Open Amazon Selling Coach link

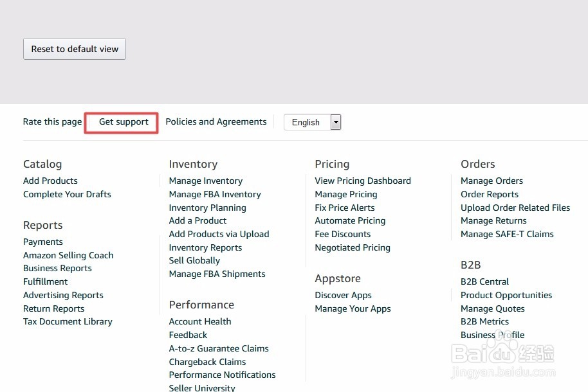68,255
